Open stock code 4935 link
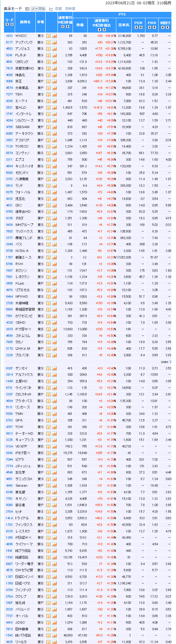This screenshot has height=644, width=176. click(x=9, y=642)
